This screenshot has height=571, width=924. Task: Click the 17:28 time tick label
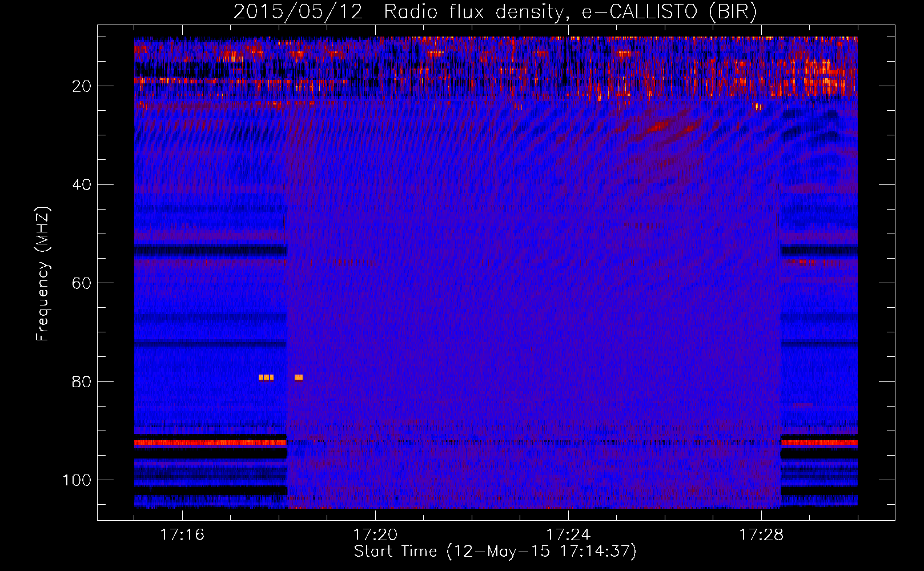[x=761, y=534]
